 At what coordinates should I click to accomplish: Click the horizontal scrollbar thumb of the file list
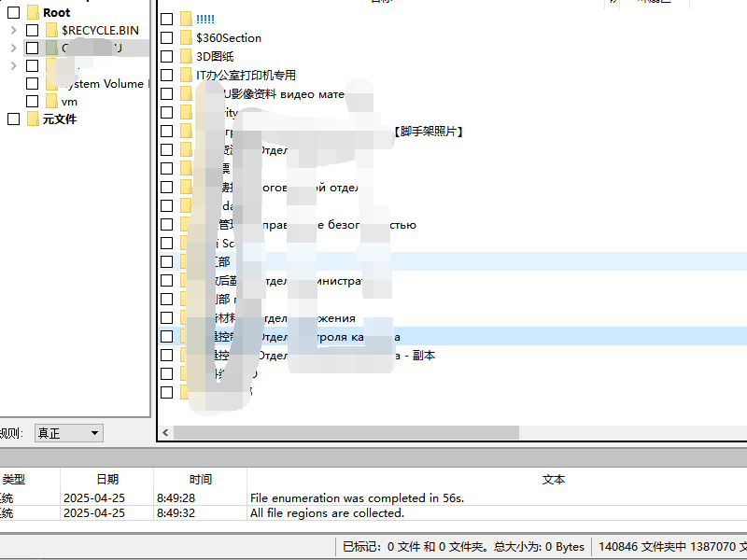346,433
